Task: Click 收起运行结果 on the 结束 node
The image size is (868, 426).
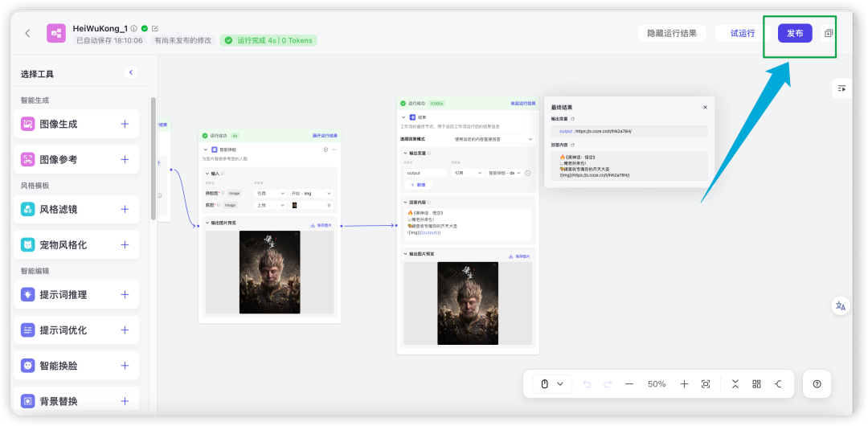Action: [x=523, y=104]
